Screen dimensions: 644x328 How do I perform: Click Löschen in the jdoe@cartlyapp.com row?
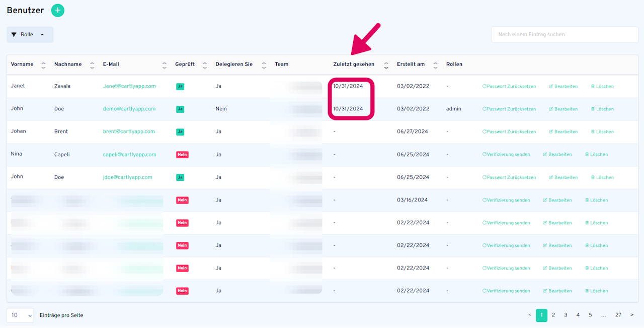coord(602,177)
